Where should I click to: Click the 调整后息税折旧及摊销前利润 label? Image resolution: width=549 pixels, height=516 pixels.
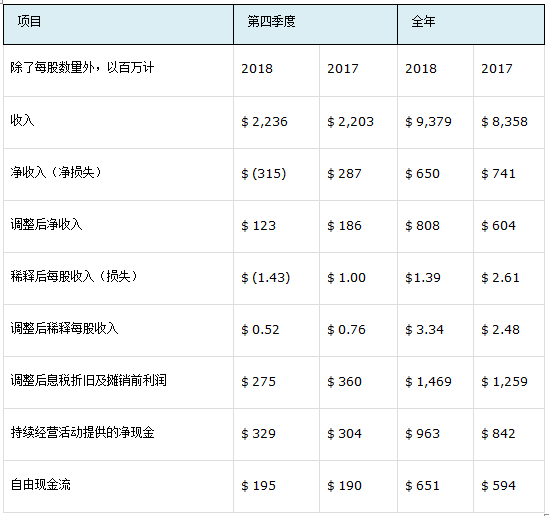click(x=89, y=381)
